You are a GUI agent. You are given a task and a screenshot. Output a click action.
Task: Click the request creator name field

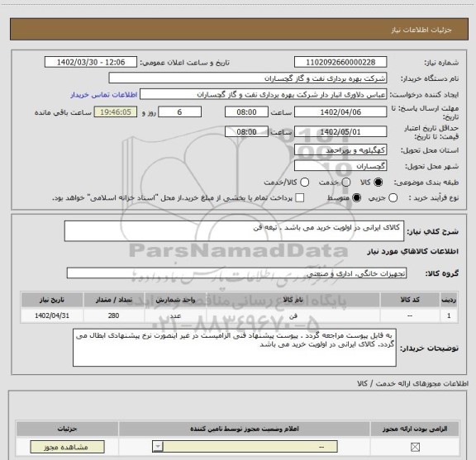coord(263,94)
